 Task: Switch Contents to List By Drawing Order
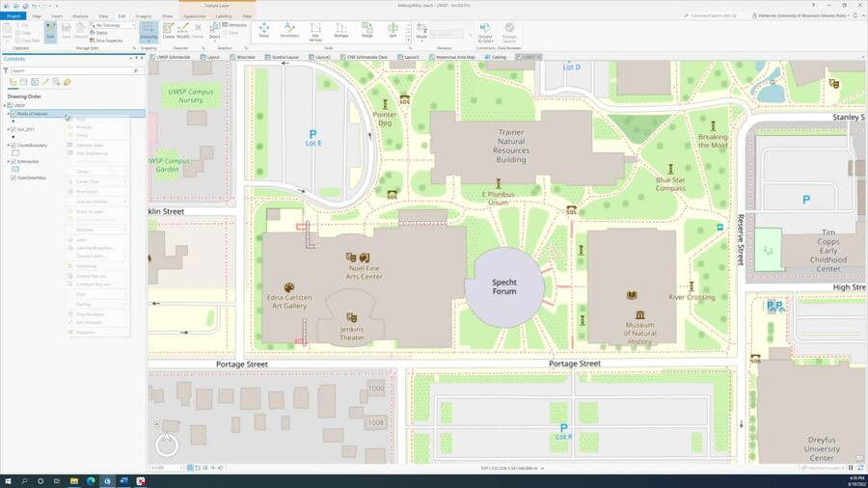[x=14, y=82]
